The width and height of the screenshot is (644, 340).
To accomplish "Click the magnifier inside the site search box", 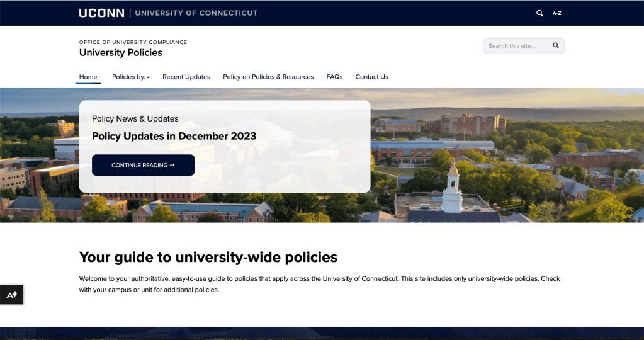I will pyautogui.click(x=556, y=46).
